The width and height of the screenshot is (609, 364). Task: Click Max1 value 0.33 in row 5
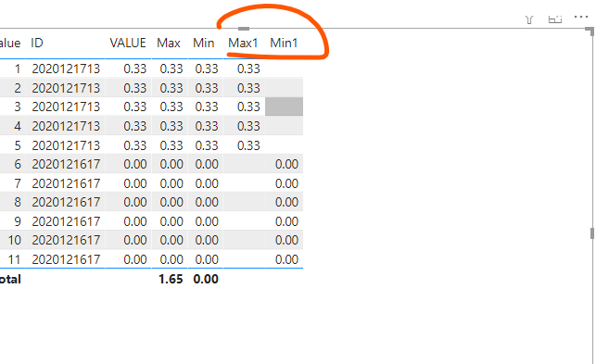click(248, 145)
